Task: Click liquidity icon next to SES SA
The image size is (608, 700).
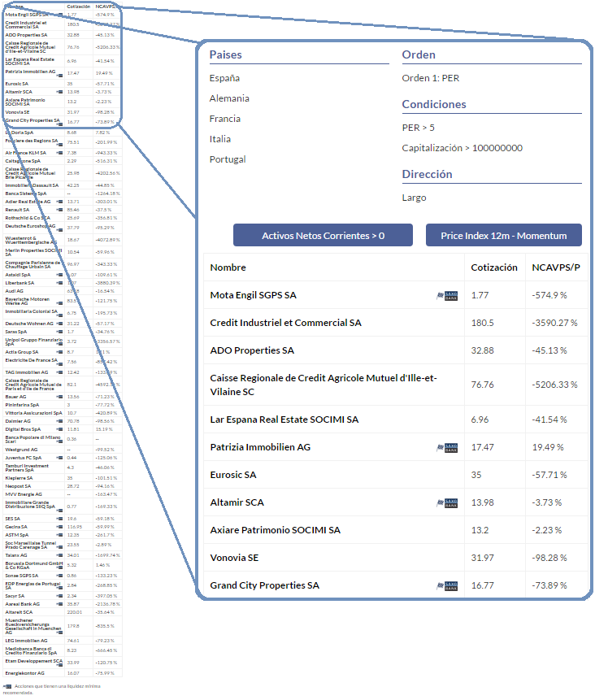Action: pyautogui.click(x=59, y=519)
